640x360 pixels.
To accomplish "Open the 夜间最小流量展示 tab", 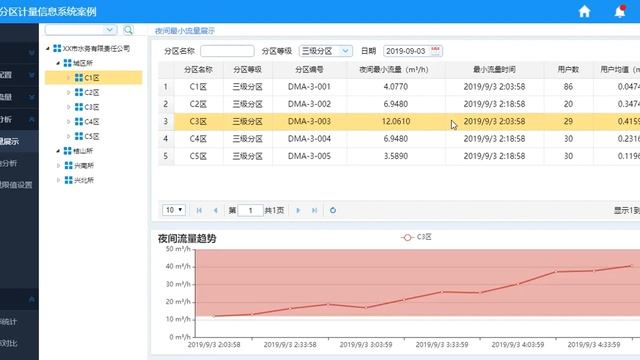I will 184,31.
